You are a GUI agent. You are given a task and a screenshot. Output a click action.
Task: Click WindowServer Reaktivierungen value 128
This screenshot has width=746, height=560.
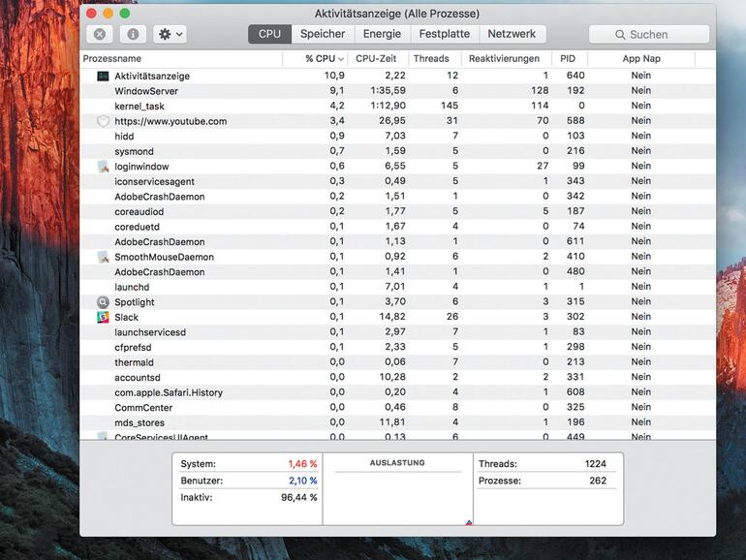(x=540, y=90)
